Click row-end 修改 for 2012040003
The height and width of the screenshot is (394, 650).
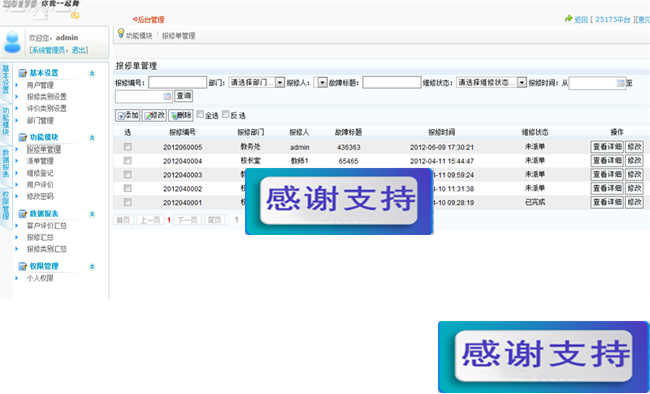point(634,174)
